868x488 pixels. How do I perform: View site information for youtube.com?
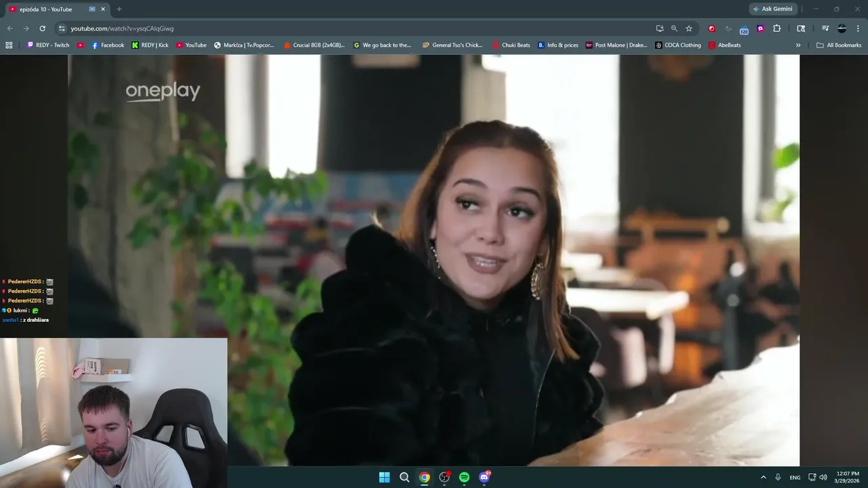click(x=62, y=28)
